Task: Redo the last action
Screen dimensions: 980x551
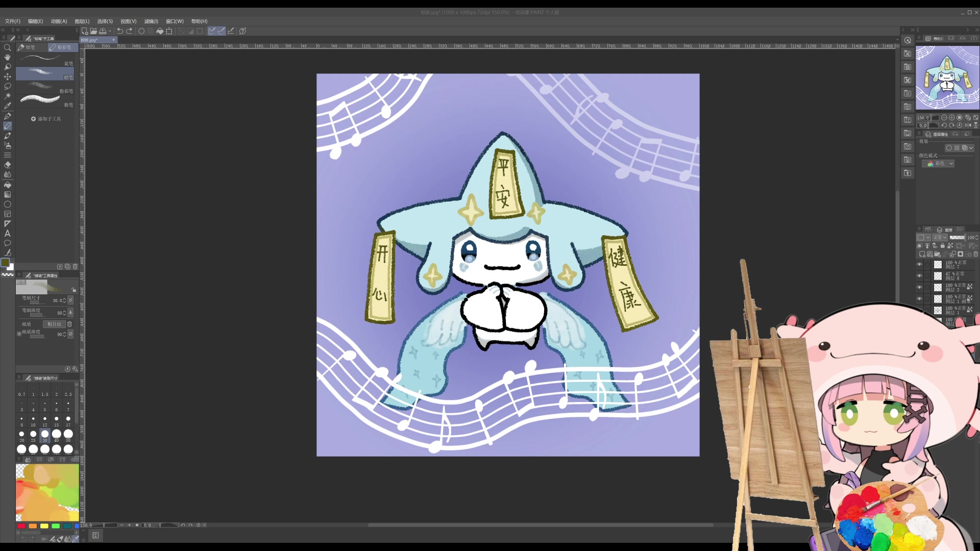Action: pyautogui.click(x=130, y=31)
